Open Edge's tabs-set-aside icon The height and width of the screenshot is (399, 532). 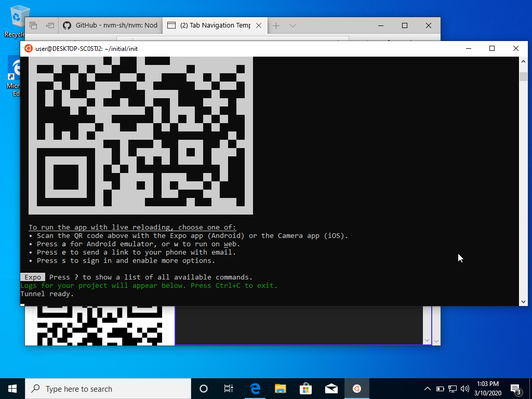click(x=33, y=25)
